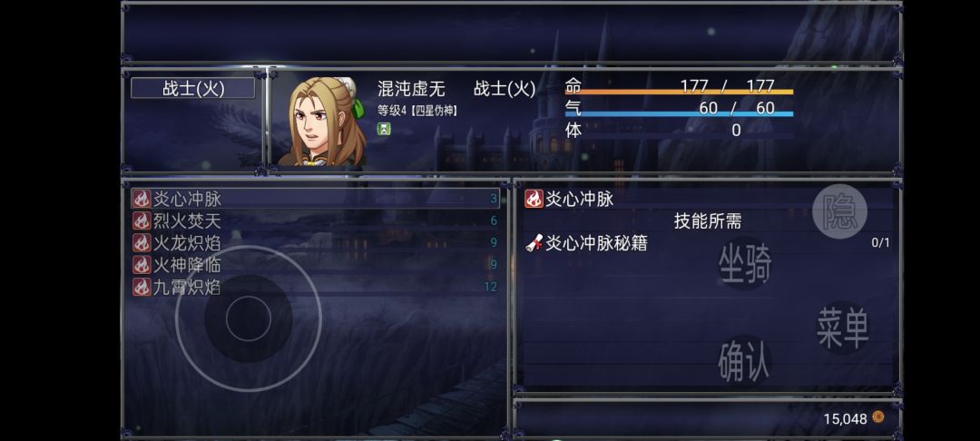Image resolution: width=980 pixels, height=441 pixels.
Task: Tap the 确认 confirm button
Action: (x=744, y=361)
